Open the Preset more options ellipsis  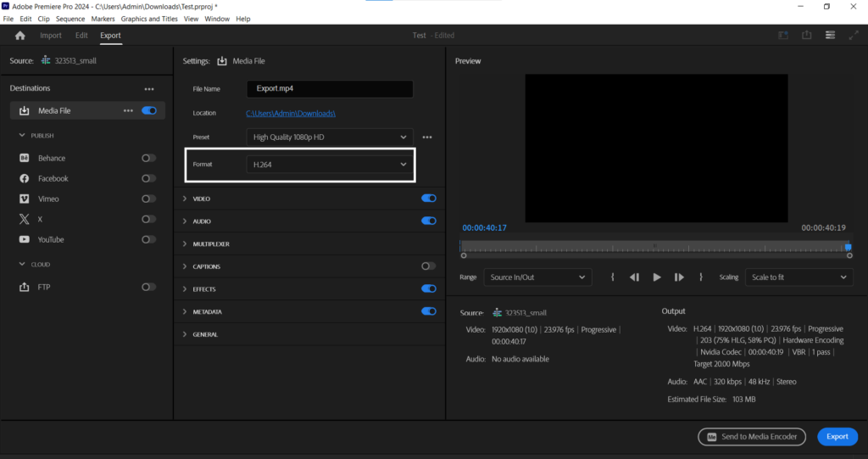click(427, 137)
